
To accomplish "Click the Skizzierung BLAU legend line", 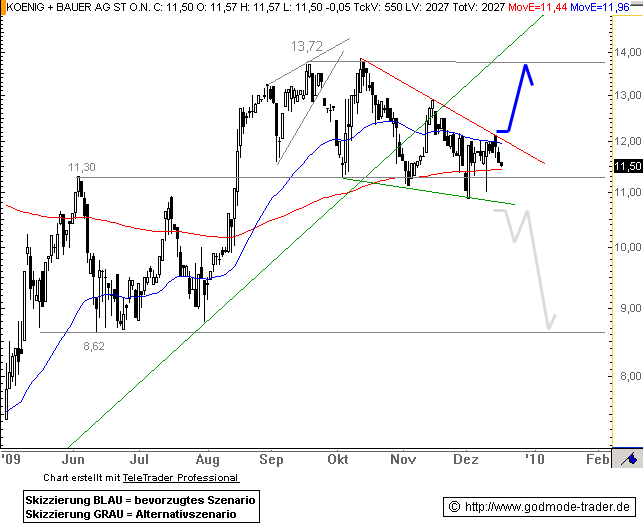I will tap(140, 500).
